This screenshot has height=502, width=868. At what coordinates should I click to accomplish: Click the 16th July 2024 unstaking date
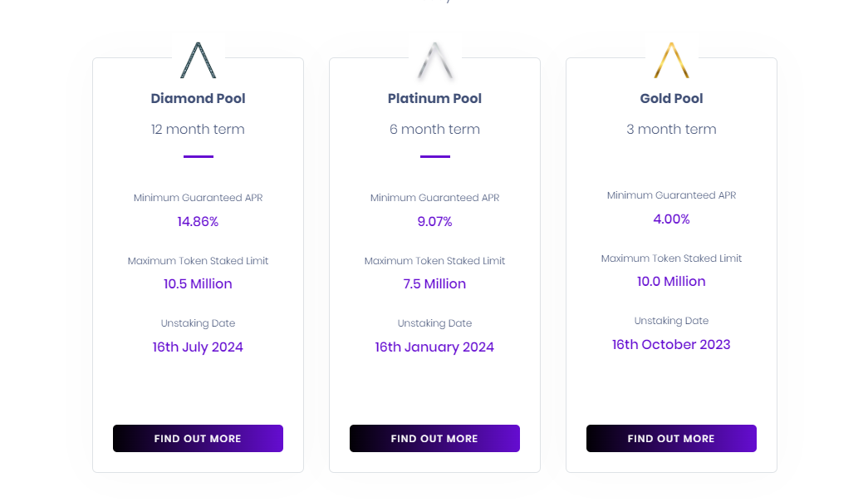coord(198,347)
